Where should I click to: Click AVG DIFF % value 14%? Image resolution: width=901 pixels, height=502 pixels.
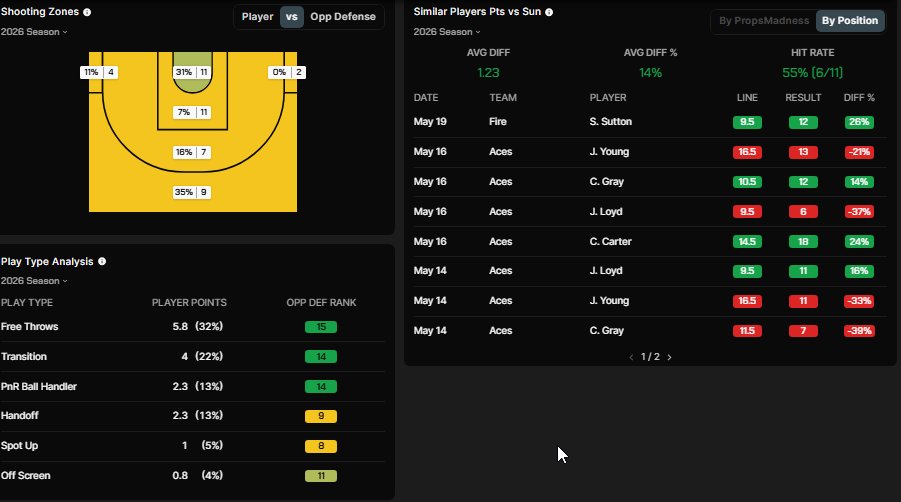click(x=650, y=73)
